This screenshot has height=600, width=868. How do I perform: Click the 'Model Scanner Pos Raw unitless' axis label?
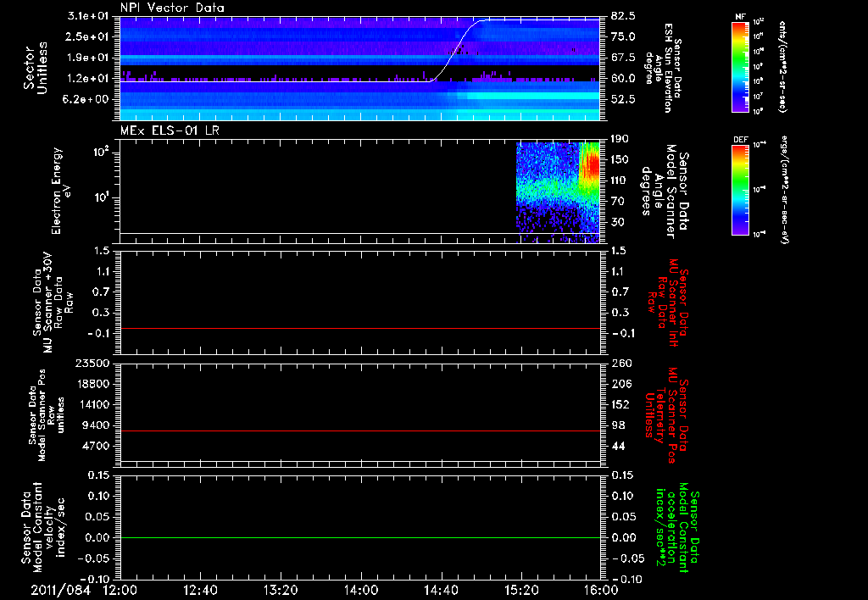point(47,414)
